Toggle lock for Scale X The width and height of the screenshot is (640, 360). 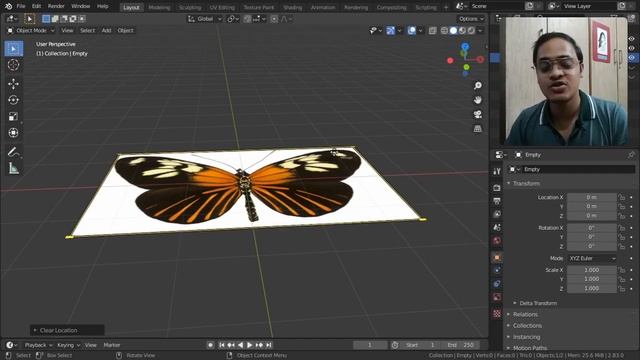coord(622,270)
